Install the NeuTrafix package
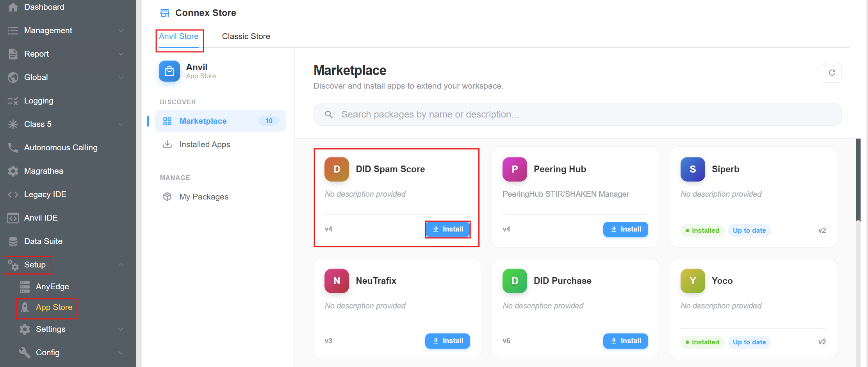 point(447,341)
